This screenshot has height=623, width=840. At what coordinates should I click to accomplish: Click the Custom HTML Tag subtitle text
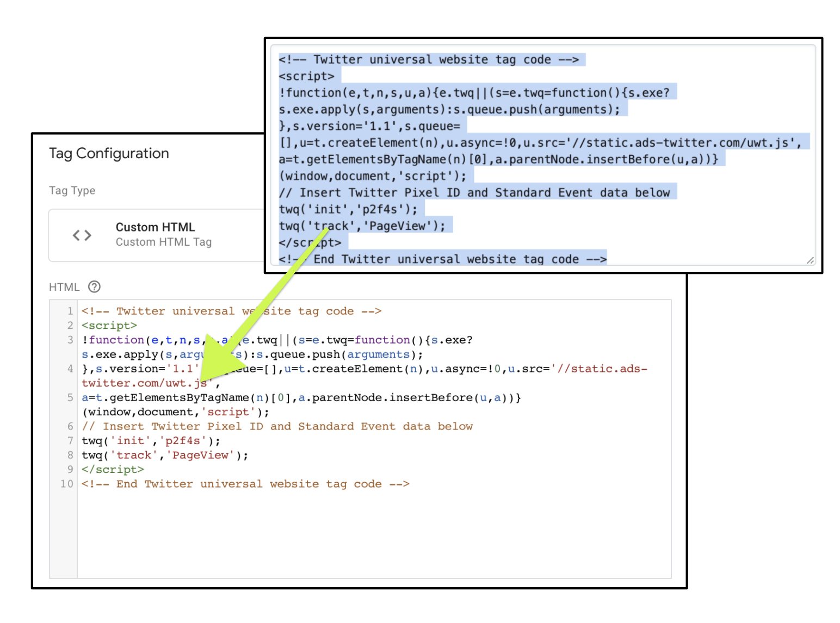[163, 242]
